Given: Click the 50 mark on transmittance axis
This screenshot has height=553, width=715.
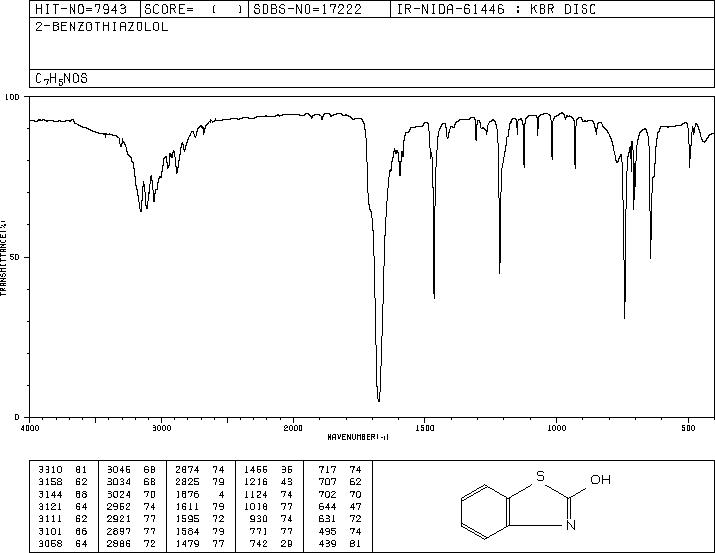Looking at the screenshot, I should pos(15,257).
